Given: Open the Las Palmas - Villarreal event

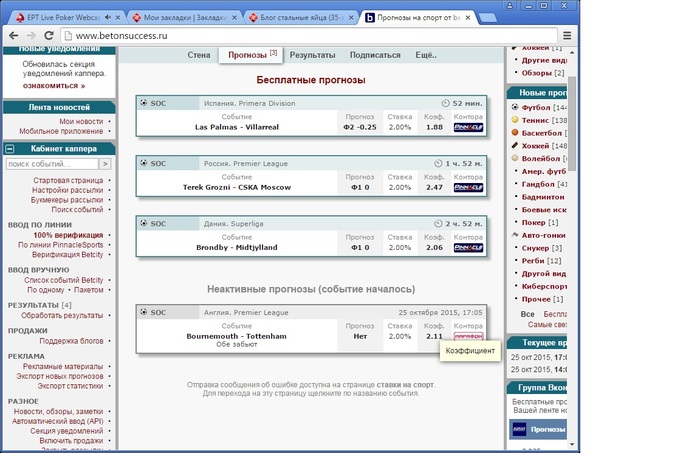Looking at the screenshot, I should [x=237, y=127].
